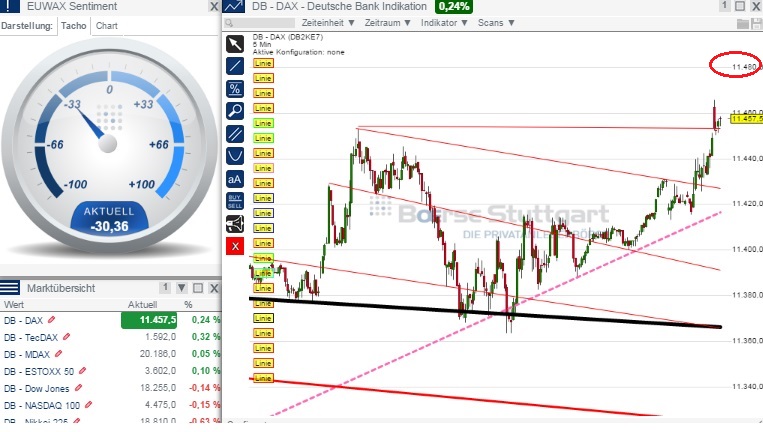The image size is (763, 432).
Task: Select the arrow pointer tool
Action: (x=235, y=44)
